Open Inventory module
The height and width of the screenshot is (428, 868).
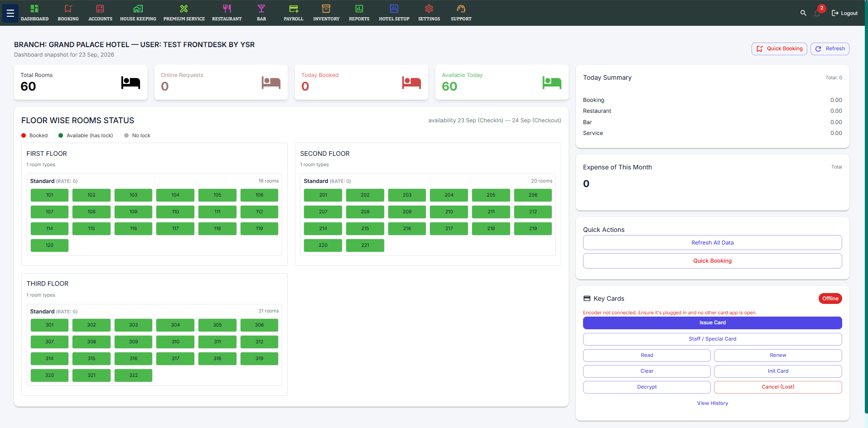(326, 13)
